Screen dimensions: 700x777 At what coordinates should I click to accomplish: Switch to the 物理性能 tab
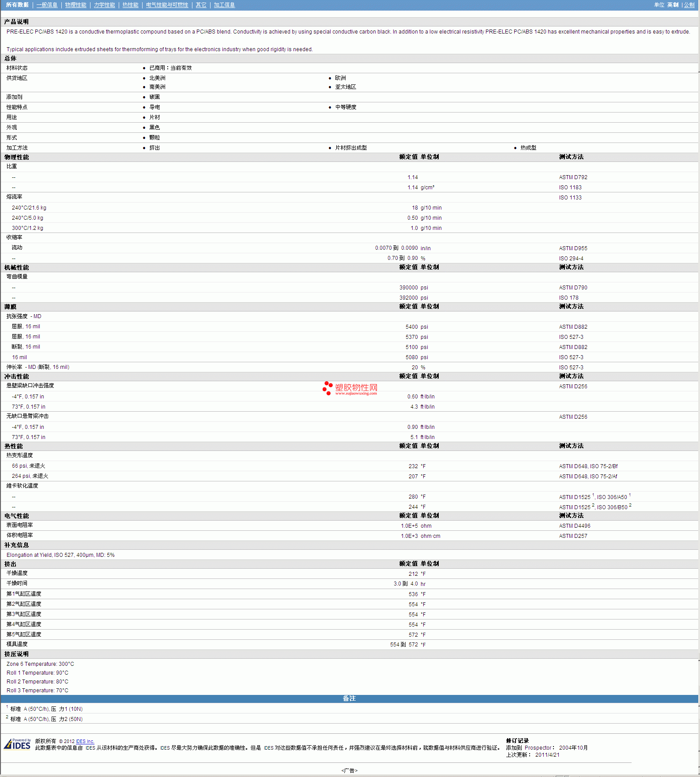pyautogui.click(x=75, y=5)
